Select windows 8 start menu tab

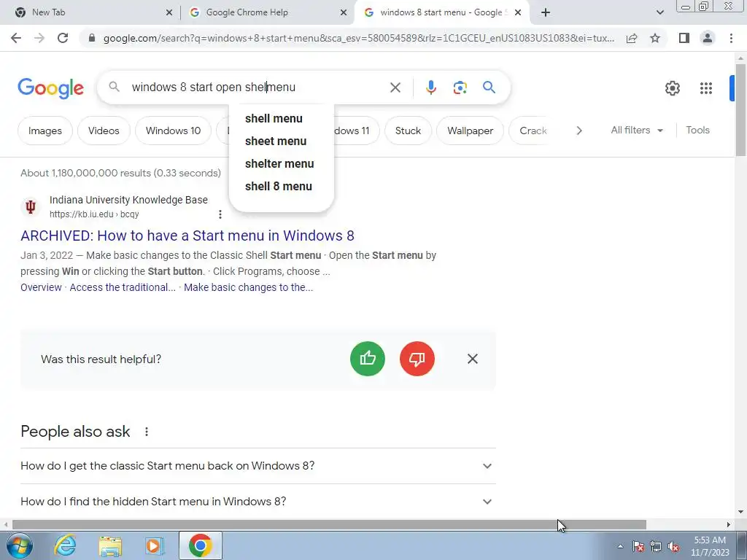[441, 12]
